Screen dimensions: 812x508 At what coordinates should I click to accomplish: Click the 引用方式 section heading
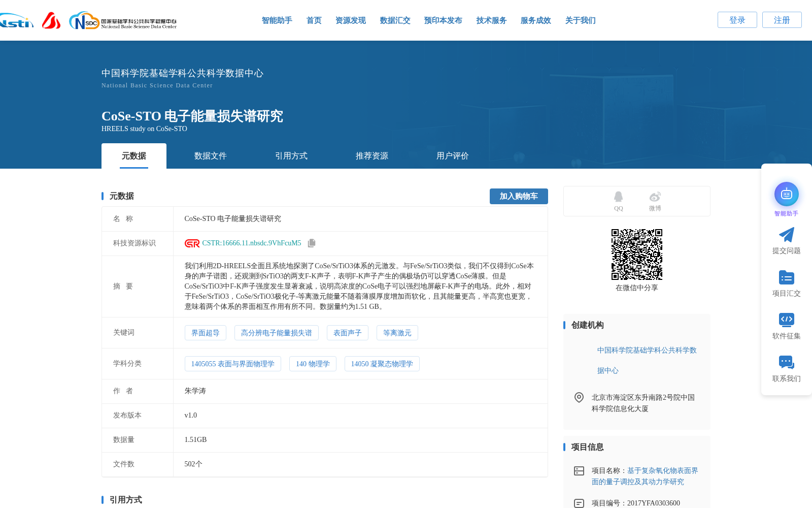[126, 500]
